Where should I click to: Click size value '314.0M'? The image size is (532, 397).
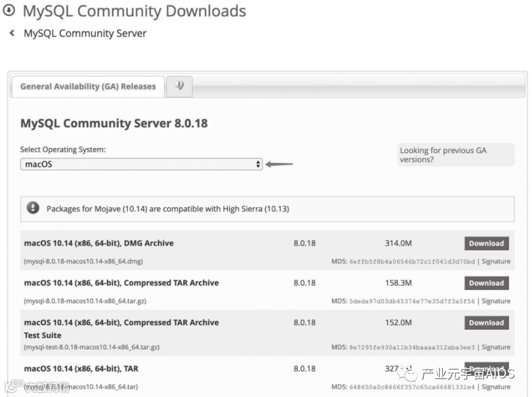pos(398,243)
